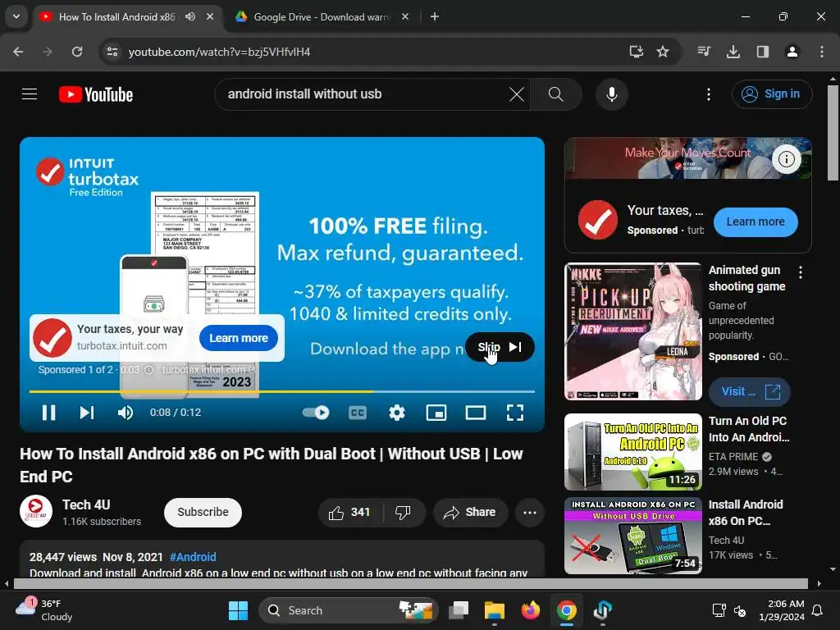This screenshot has width=840, height=630.
Task: Toggle theater mode view
Action: pyautogui.click(x=476, y=413)
